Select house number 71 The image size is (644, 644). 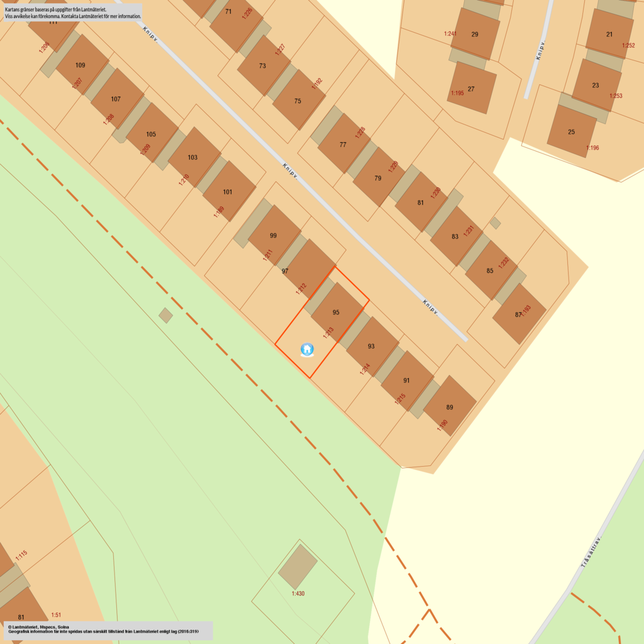pyautogui.click(x=228, y=11)
